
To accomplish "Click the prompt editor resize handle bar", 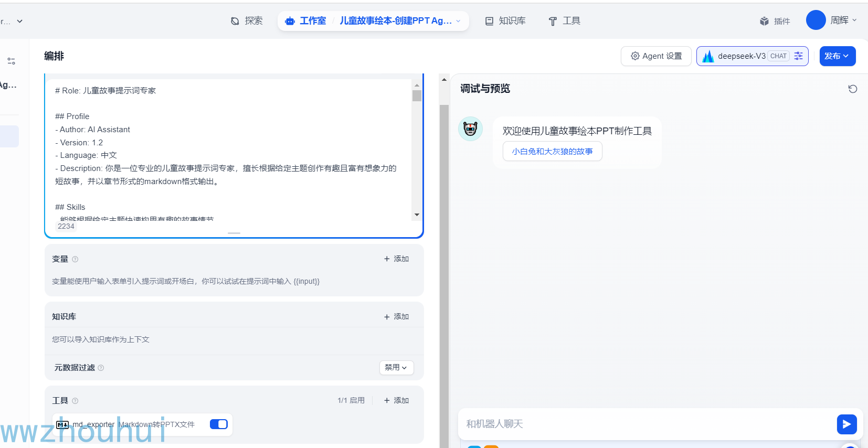I will pyautogui.click(x=234, y=233).
